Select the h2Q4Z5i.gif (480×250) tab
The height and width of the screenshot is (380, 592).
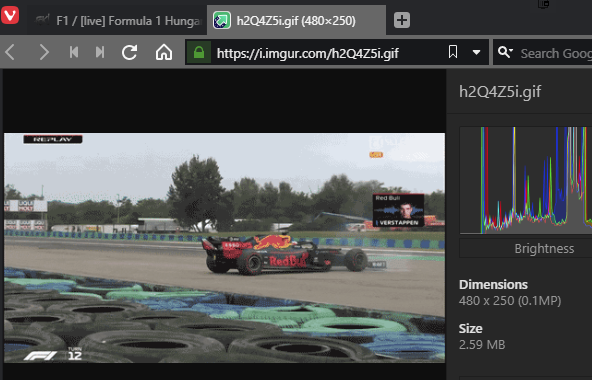(x=296, y=20)
